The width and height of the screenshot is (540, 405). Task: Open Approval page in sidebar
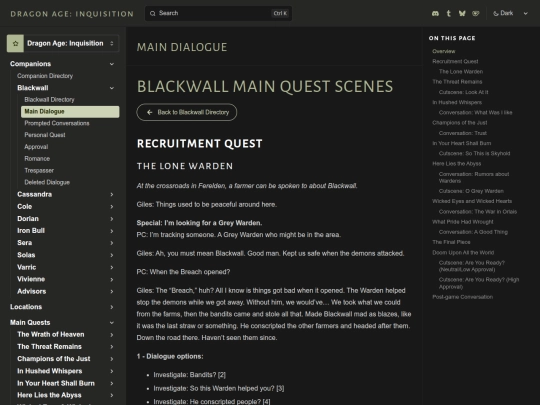click(x=36, y=147)
